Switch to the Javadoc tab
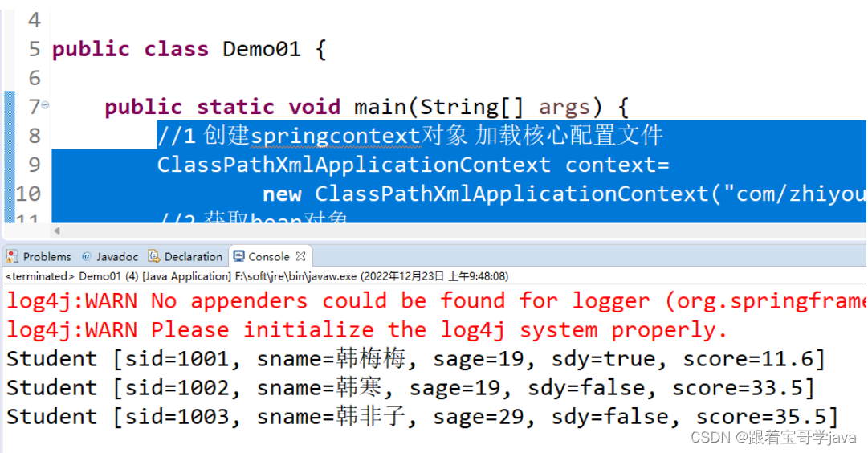This screenshot has height=453, width=868. (x=110, y=257)
